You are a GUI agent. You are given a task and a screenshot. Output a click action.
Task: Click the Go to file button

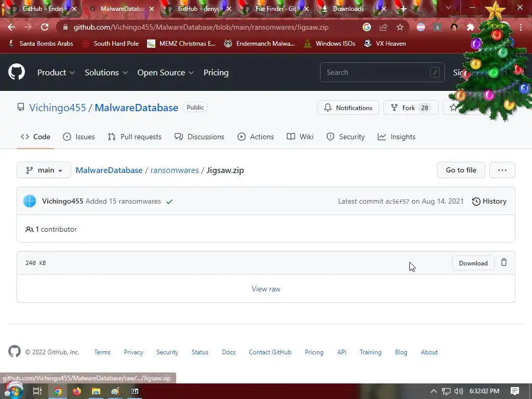[x=461, y=170]
